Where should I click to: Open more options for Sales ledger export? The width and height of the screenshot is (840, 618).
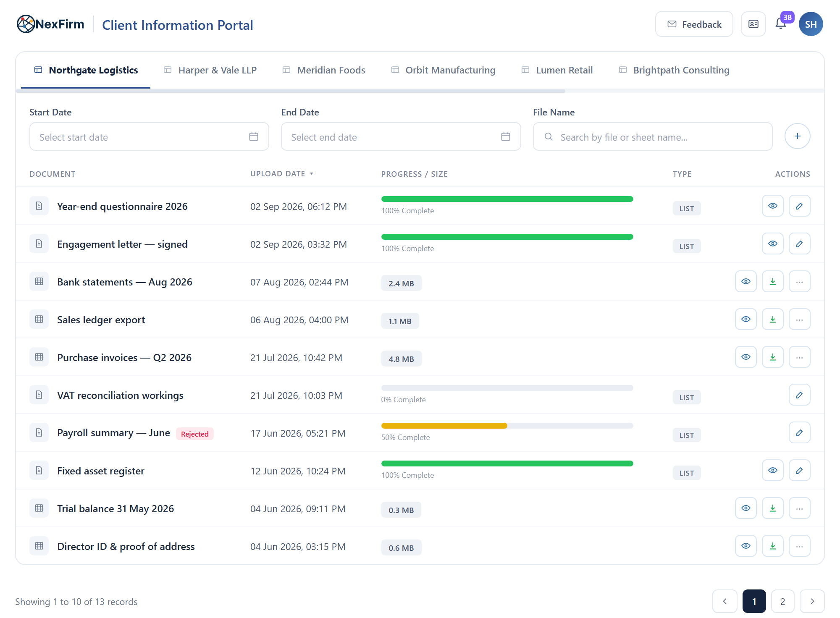click(799, 319)
